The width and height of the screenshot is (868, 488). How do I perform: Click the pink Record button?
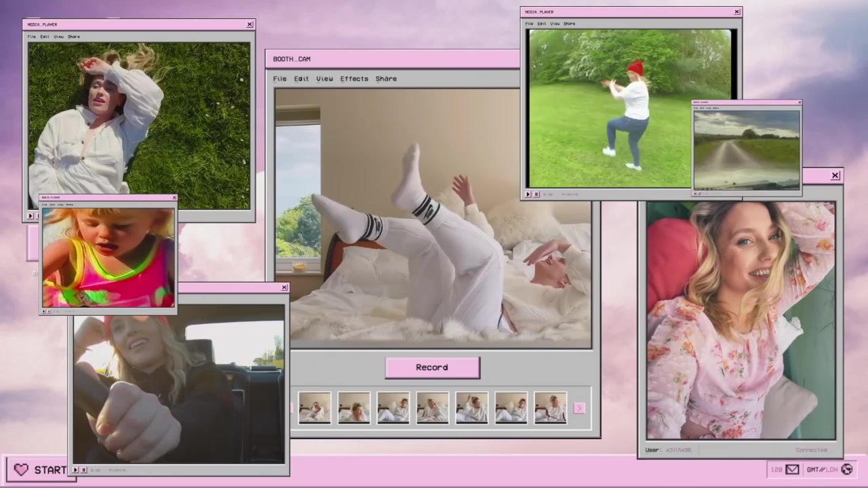click(x=433, y=367)
